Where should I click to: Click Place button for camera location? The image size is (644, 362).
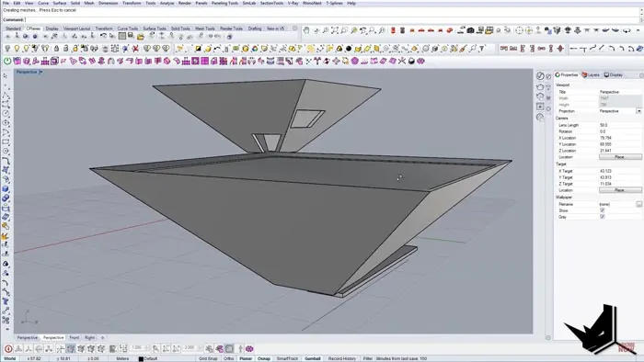pos(620,157)
